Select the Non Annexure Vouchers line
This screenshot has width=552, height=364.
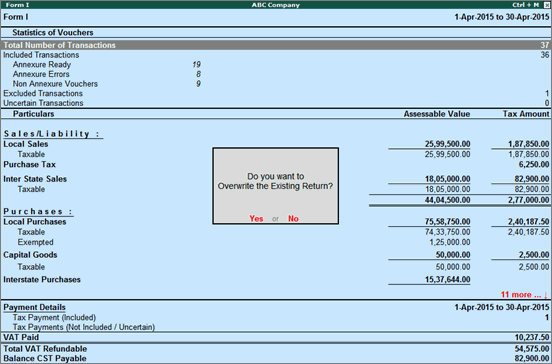coord(276,84)
